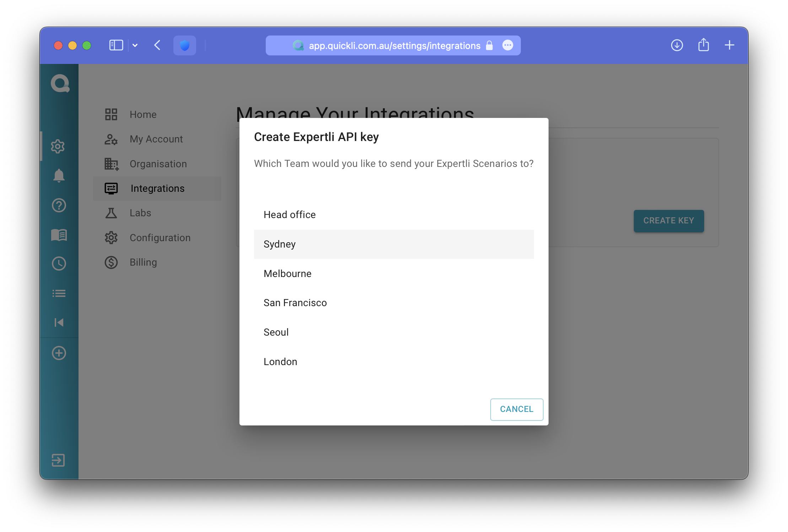This screenshot has width=788, height=532.
Task: Click the URL address bar
Action: coord(394,46)
